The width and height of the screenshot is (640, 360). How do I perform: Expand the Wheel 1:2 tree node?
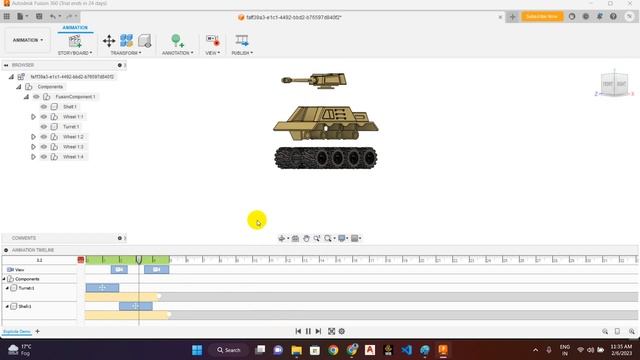click(x=33, y=137)
